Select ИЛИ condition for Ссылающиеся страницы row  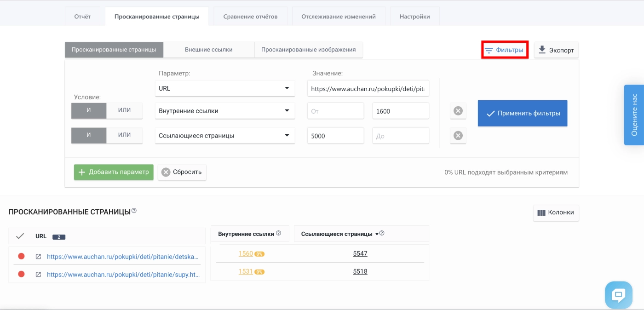(124, 135)
